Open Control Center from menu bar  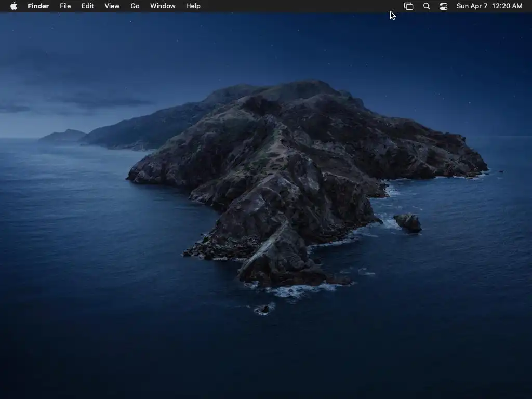pos(444,6)
